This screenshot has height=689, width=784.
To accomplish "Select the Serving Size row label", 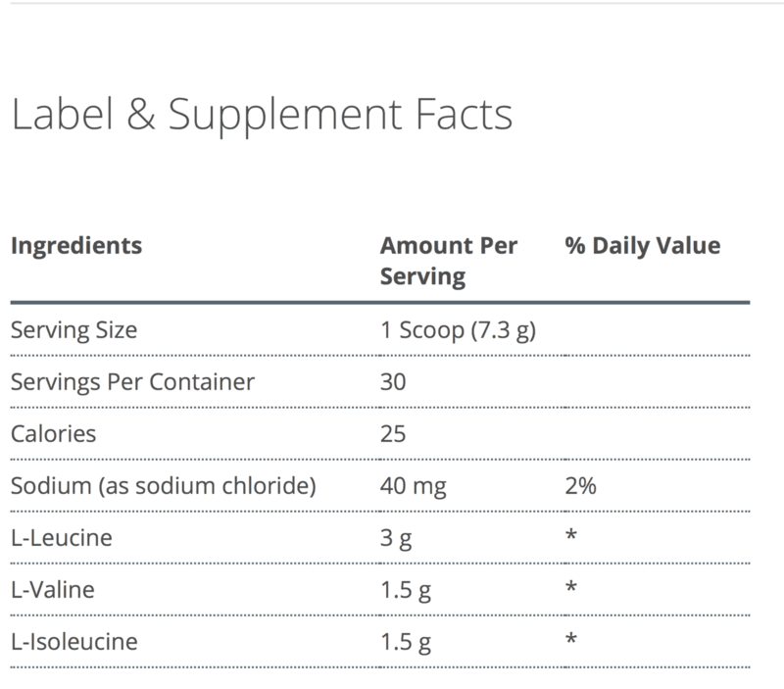I will pos(73,329).
